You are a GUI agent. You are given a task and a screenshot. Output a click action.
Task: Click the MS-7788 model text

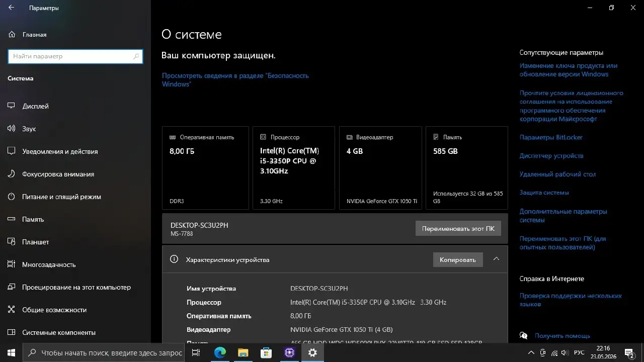[x=182, y=234]
